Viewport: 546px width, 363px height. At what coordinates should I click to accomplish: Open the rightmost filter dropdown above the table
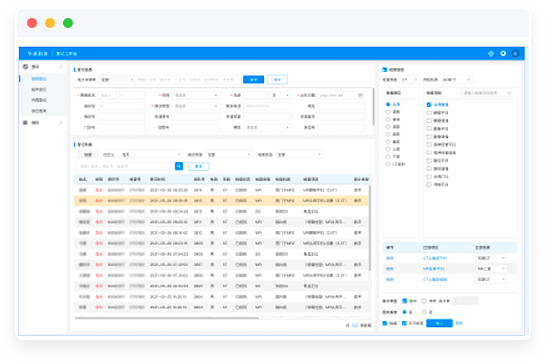coord(299,155)
